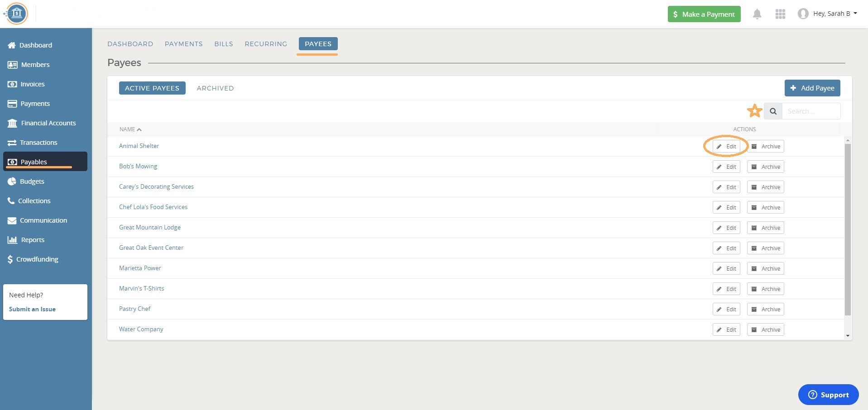Click the search magnifier icon

click(x=773, y=111)
